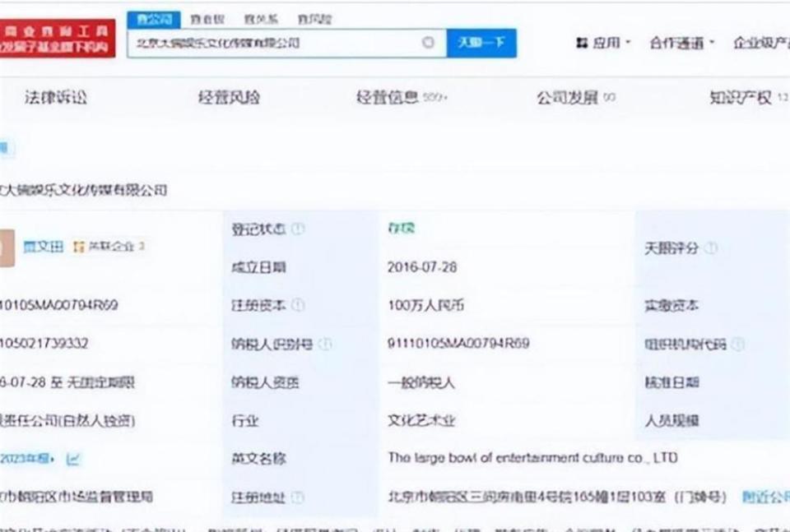This screenshot has width=790, height=532.
Task: Click the 一般纳税人 value
Action: pos(421,382)
